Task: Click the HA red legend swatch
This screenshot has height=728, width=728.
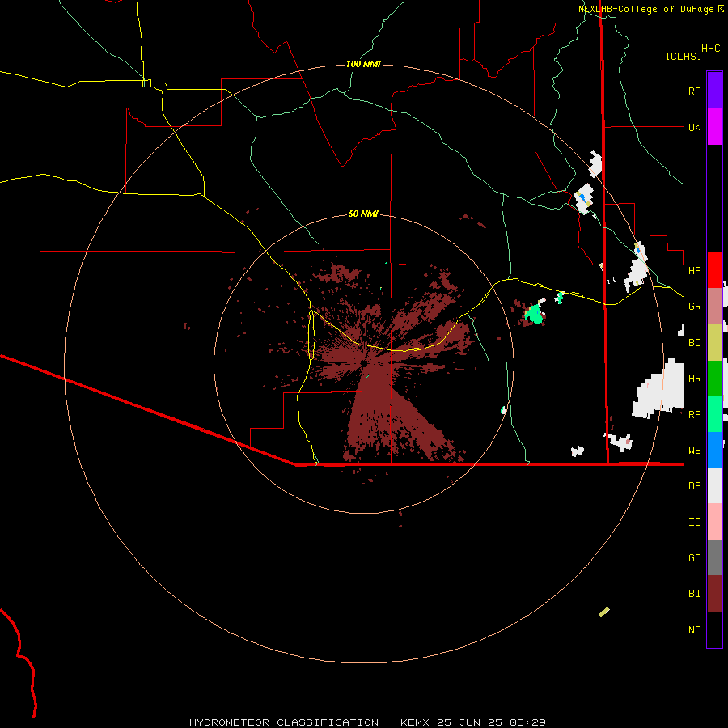Action: click(x=714, y=270)
